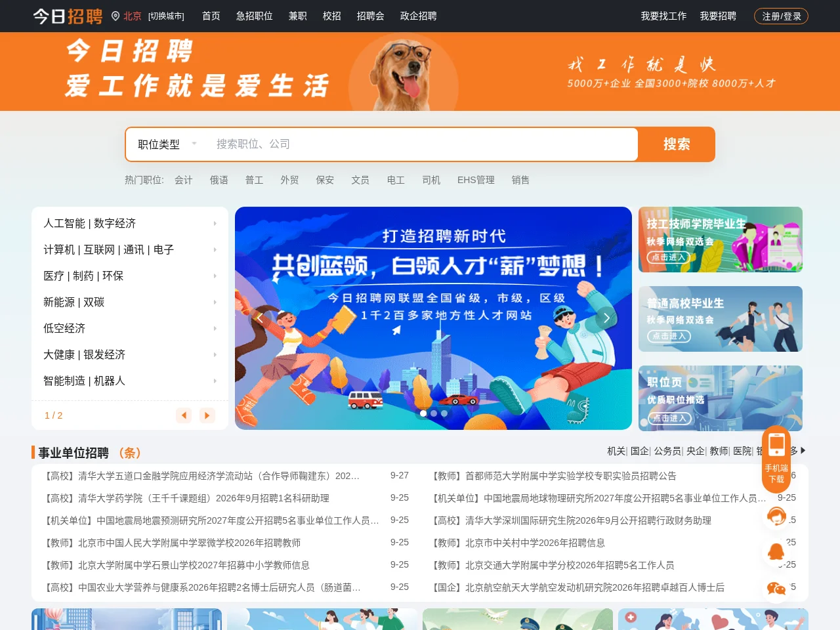Expand 人工智能 | 数字经济 category
This screenshot has height=630, width=840.
(x=130, y=223)
